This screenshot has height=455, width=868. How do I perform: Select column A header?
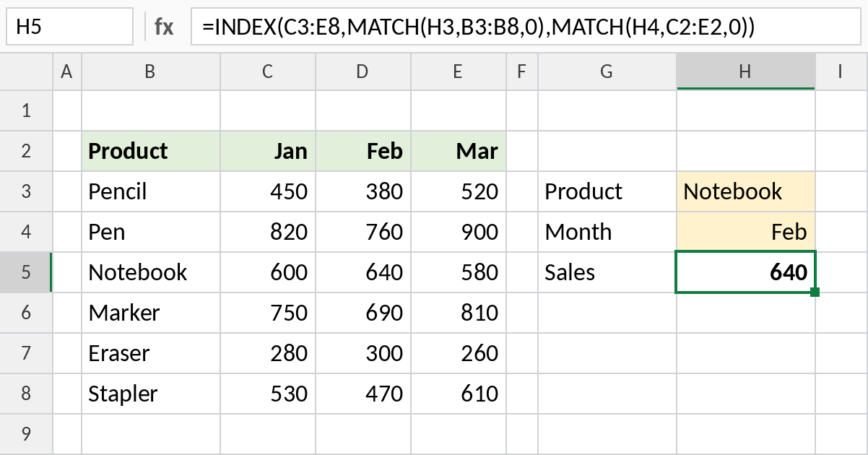67,71
